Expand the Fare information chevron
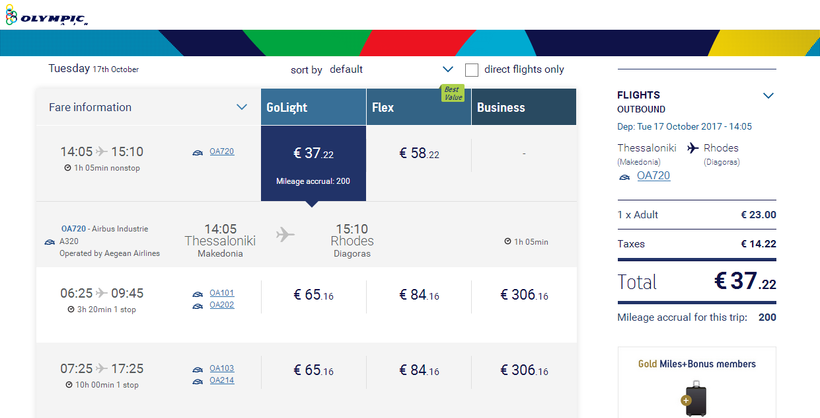 pos(242,107)
